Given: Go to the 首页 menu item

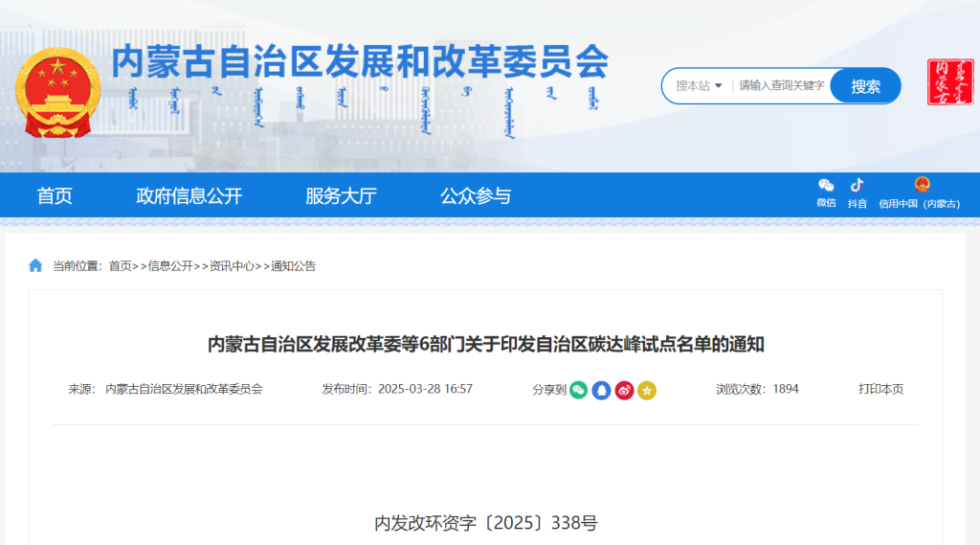Looking at the screenshot, I should click(x=55, y=195).
